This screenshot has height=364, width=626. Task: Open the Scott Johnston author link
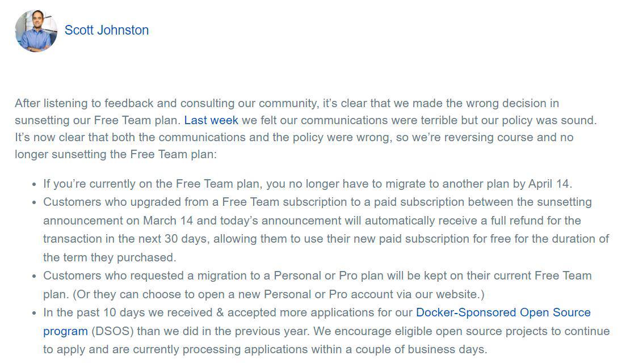(x=107, y=30)
